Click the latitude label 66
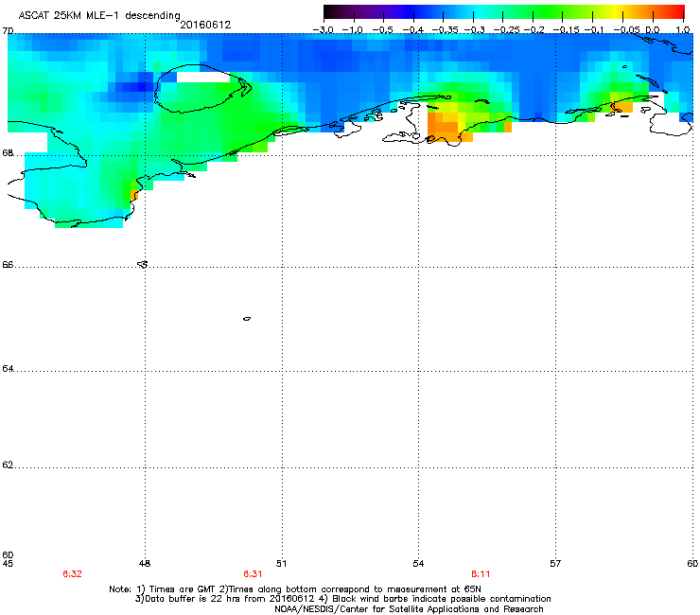 tap(8, 265)
